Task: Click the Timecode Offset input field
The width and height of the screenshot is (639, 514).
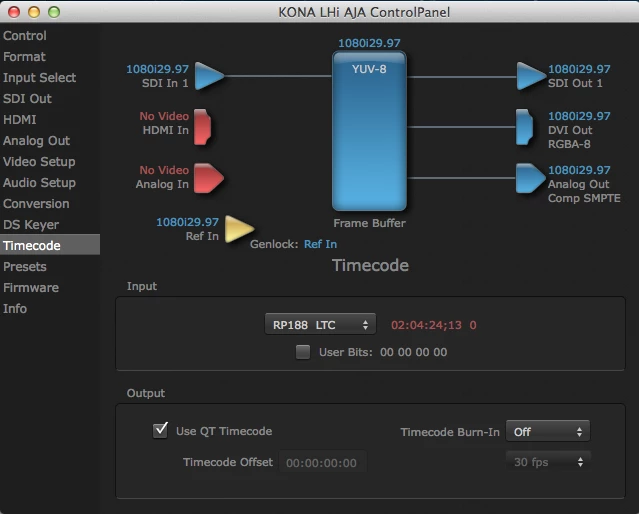Action: (x=322, y=463)
